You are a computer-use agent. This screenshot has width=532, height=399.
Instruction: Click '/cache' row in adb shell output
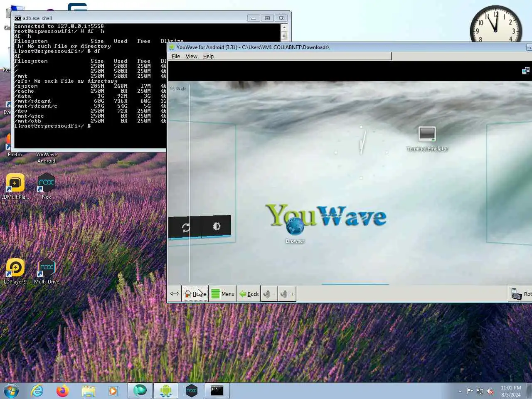coord(90,91)
